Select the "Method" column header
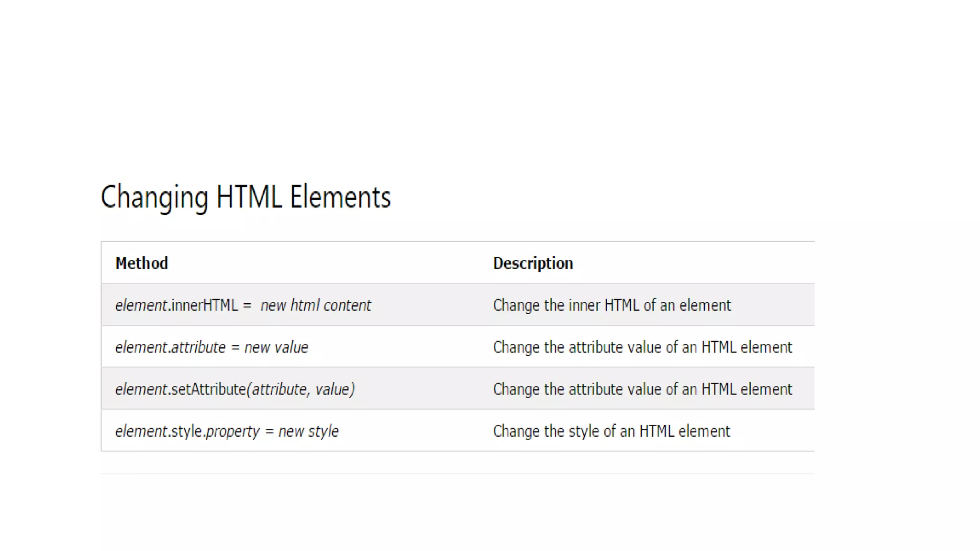This screenshot has height=551, width=980. click(142, 263)
